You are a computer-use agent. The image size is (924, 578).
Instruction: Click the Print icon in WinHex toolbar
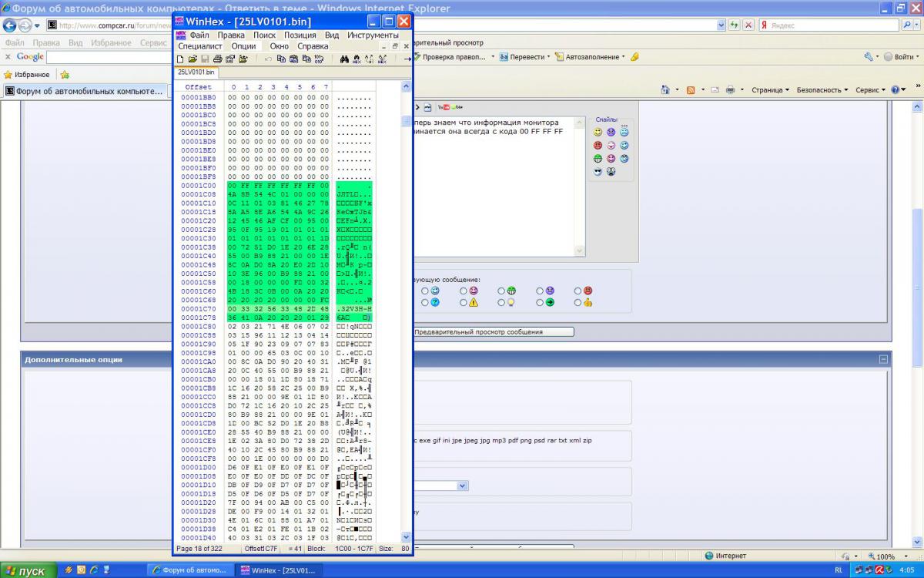[x=218, y=59]
